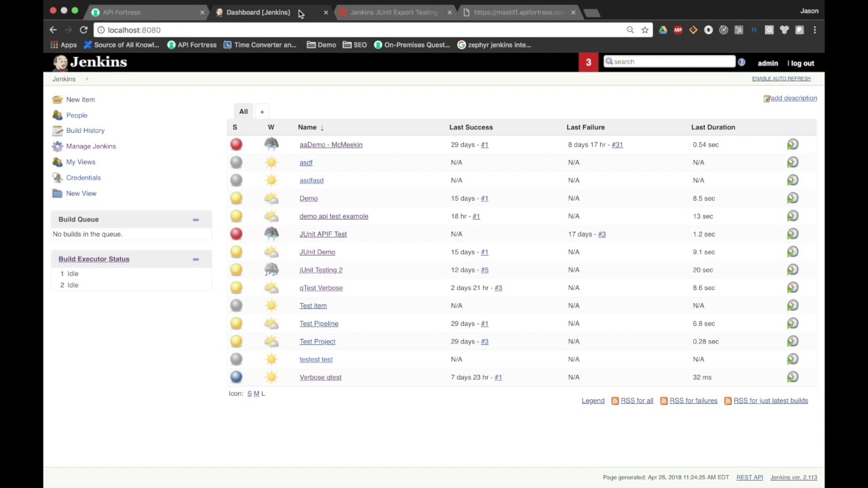Go back using browser back arrow
Viewport: 868px width, 488px height.
pyautogui.click(x=53, y=30)
